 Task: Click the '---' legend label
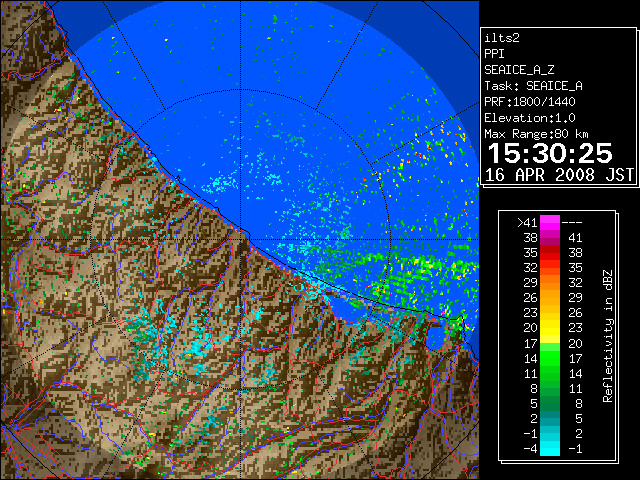(572, 223)
